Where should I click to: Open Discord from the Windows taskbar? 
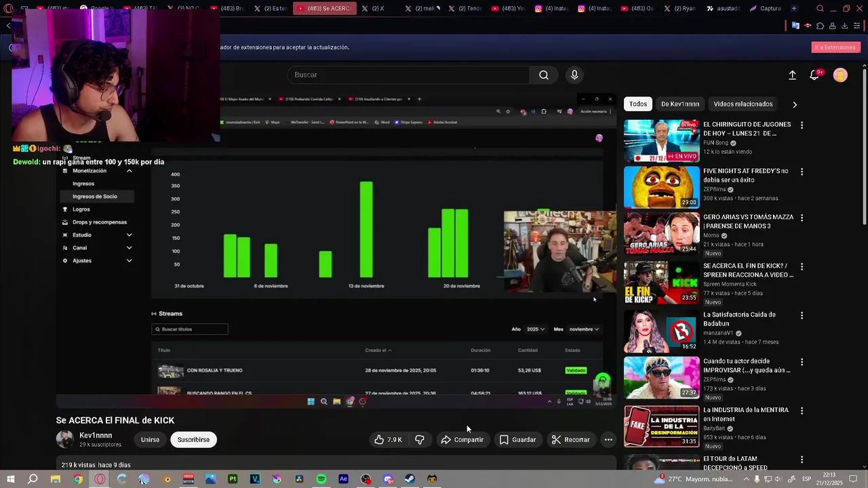(x=388, y=479)
